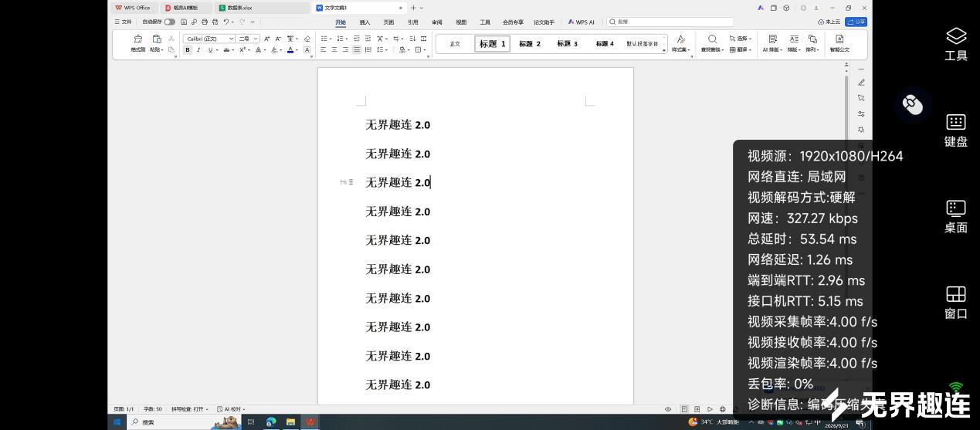This screenshot has height=430, width=980.
Task: Align paragraph text to the left
Action: (324, 49)
